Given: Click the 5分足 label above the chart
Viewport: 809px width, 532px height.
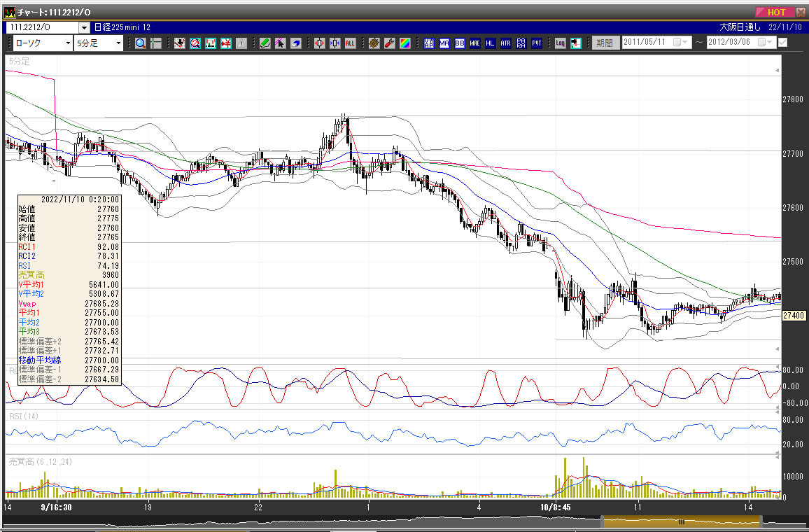Looking at the screenshot, I should [20, 62].
